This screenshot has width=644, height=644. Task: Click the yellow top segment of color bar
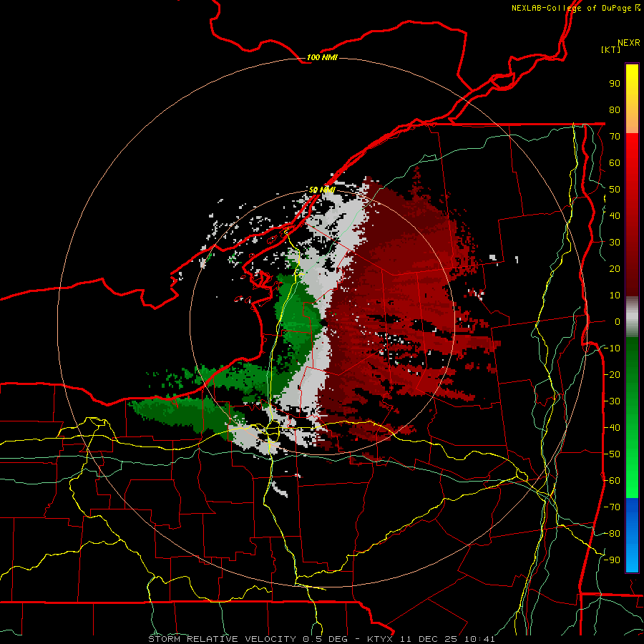(x=632, y=99)
